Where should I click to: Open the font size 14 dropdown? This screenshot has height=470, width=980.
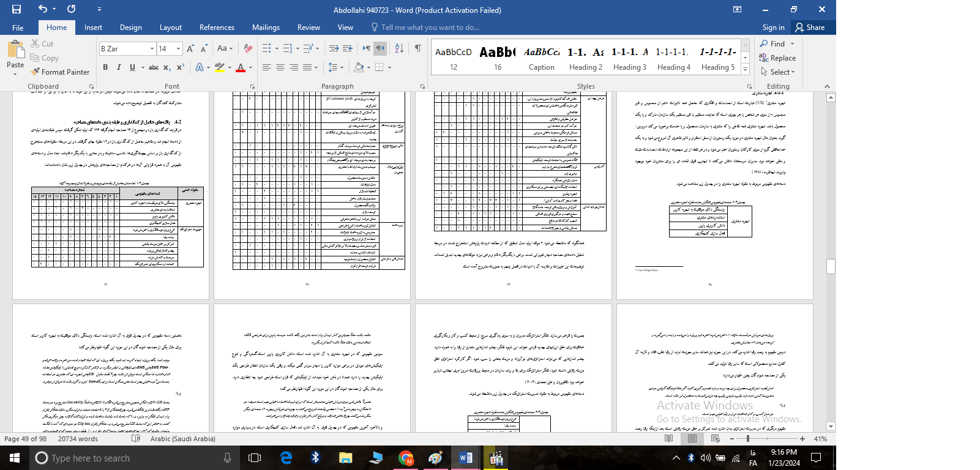178,48
